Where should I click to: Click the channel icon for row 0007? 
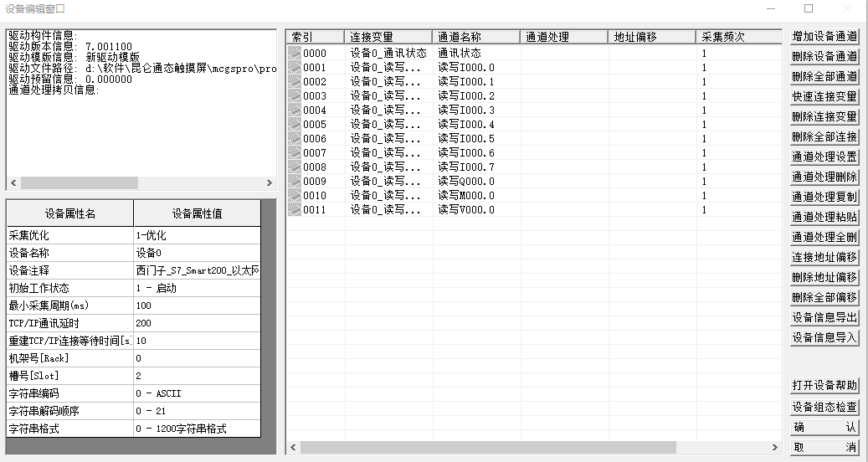[x=295, y=152]
